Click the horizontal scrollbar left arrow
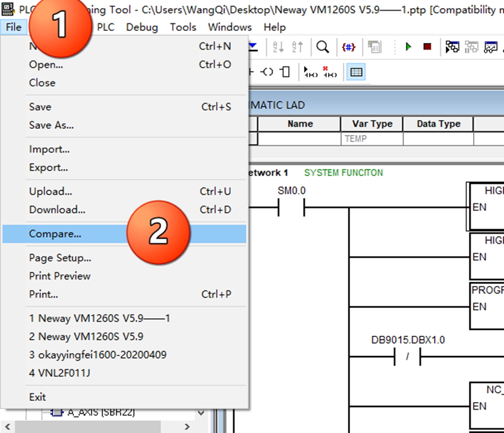This screenshot has height=433, width=504. (8, 427)
